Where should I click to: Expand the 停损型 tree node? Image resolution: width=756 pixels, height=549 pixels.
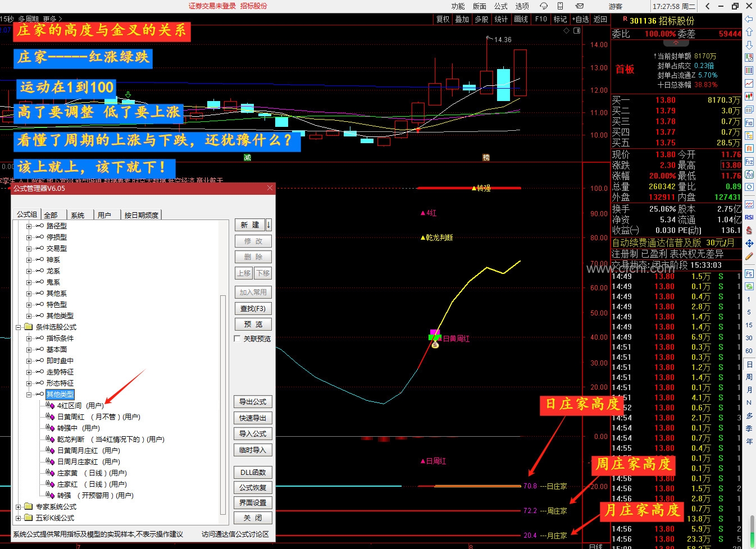[29, 237]
